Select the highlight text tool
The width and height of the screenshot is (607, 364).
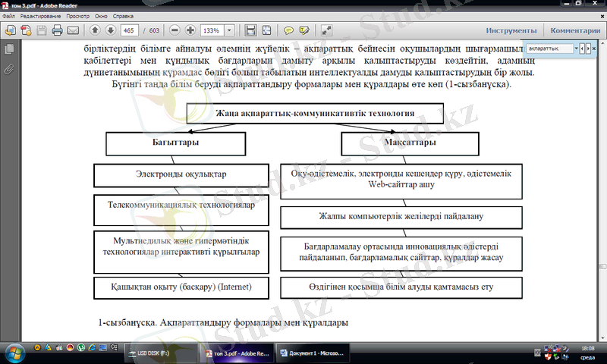pyautogui.click(x=305, y=30)
